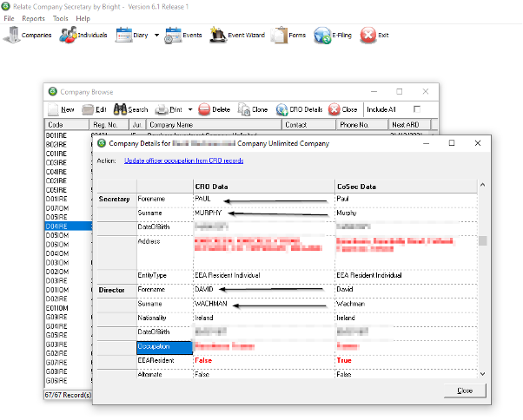Click the Company Details window icon

point(102,143)
